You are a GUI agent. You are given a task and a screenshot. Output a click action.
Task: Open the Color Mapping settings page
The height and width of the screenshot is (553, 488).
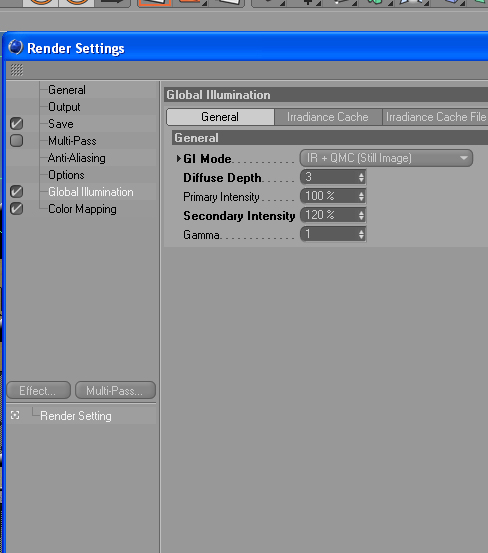tap(82, 209)
